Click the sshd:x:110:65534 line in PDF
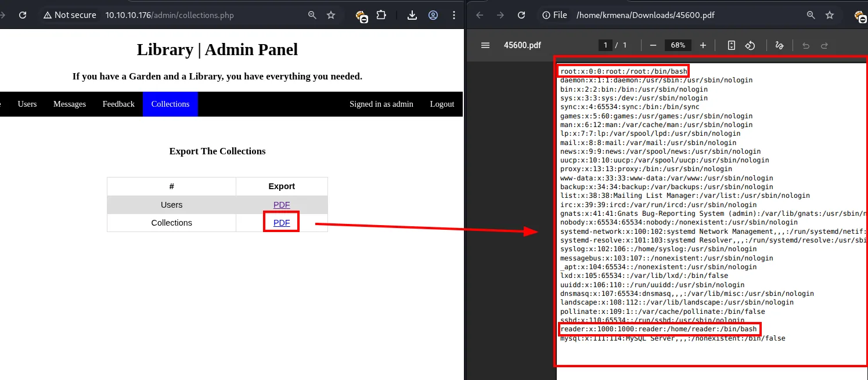The height and width of the screenshot is (380, 868). click(652, 320)
